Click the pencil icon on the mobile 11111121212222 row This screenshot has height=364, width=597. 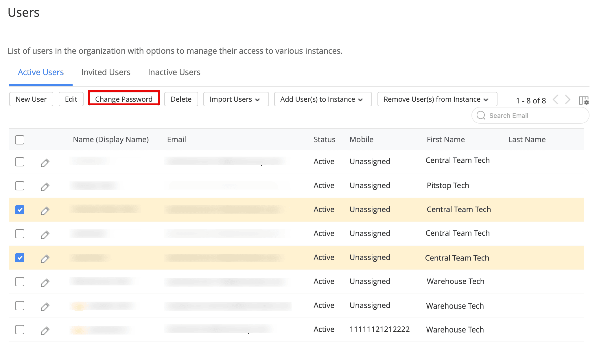tap(45, 330)
